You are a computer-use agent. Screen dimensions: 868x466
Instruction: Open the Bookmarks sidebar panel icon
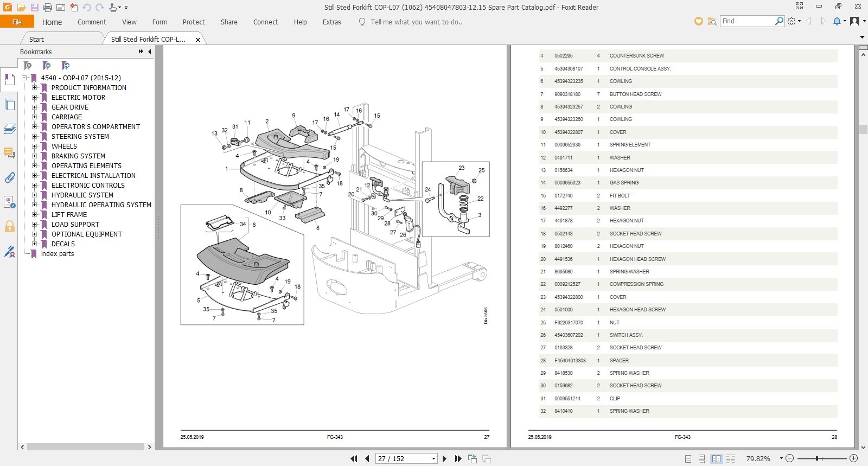[9, 80]
